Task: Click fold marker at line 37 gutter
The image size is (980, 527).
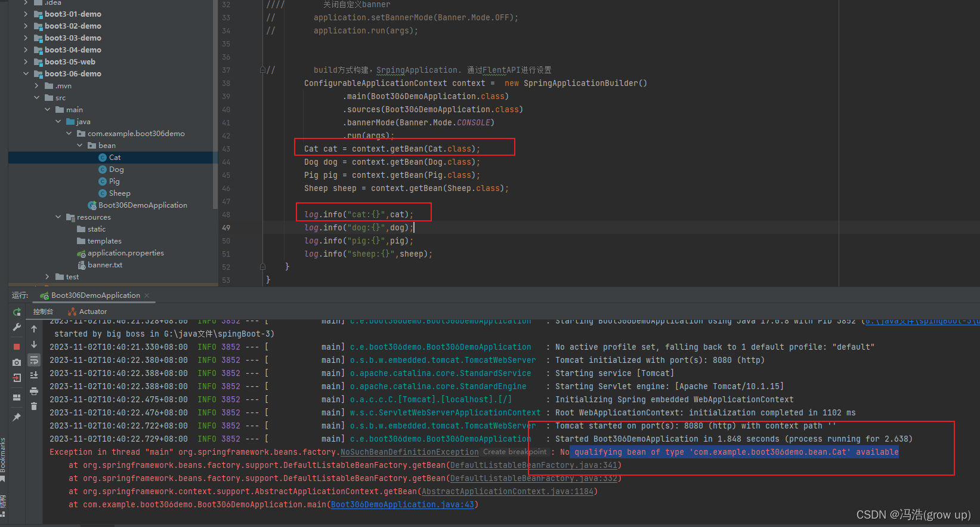Action: [x=262, y=70]
